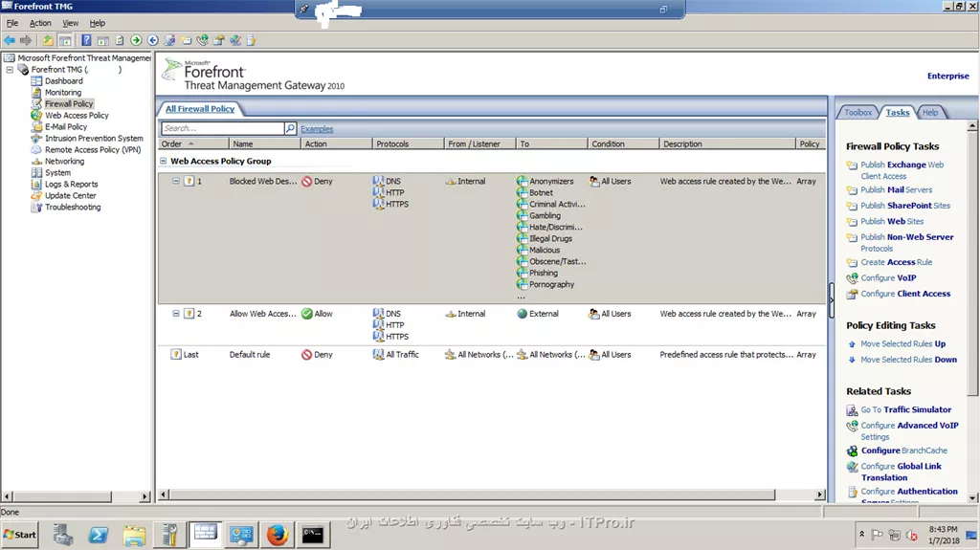Sort by the Order column header
Viewport: 980px width, 550px height.
(192, 143)
